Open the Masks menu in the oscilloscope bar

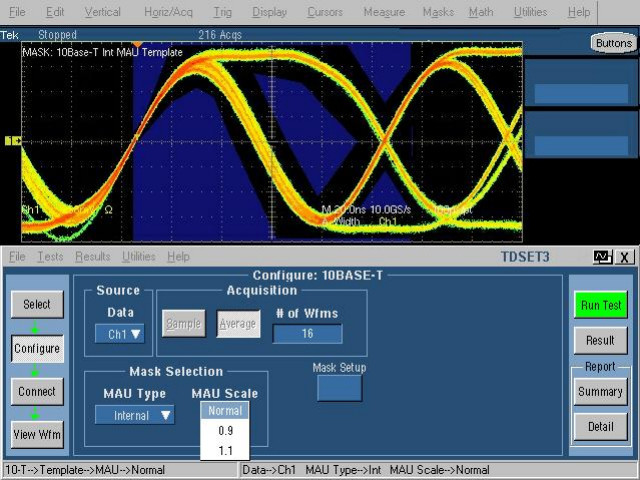click(x=438, y=12)
